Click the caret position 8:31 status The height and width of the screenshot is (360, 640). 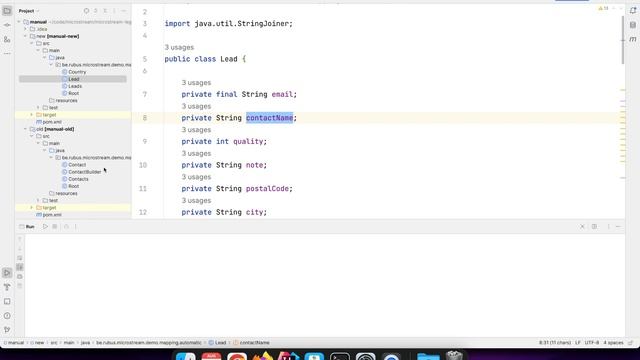click(555, 343)
